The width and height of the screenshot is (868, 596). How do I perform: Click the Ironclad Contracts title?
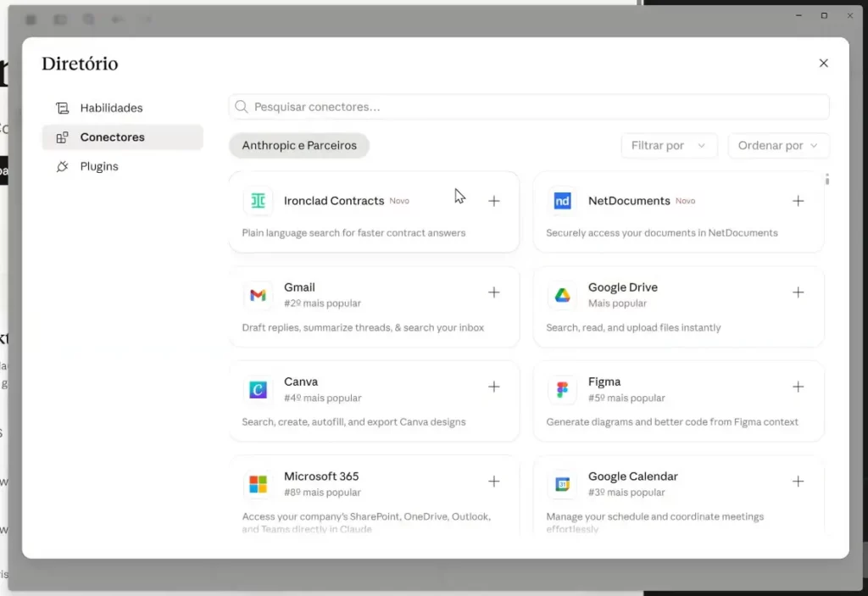[334, 201]
